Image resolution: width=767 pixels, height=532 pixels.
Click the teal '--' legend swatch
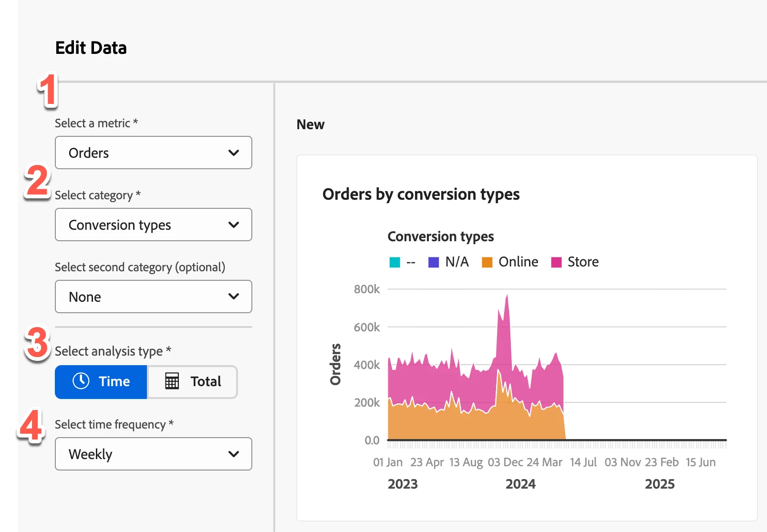pos(394,262)
